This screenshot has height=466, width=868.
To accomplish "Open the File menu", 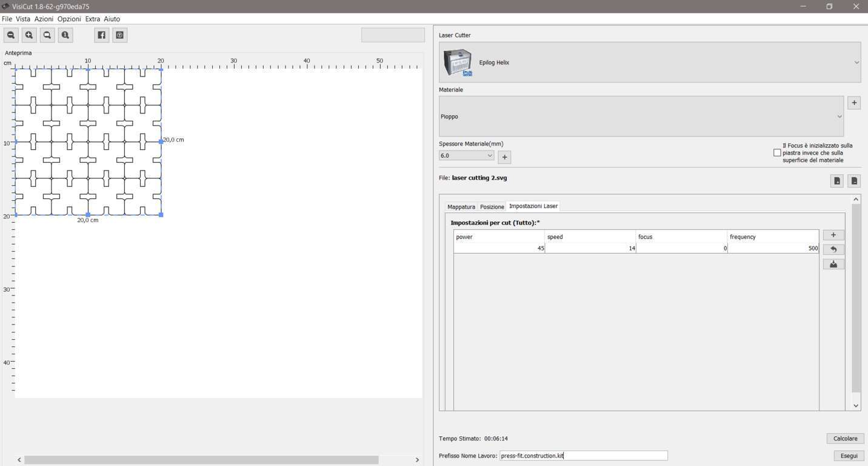I will (x=7, y=19).
